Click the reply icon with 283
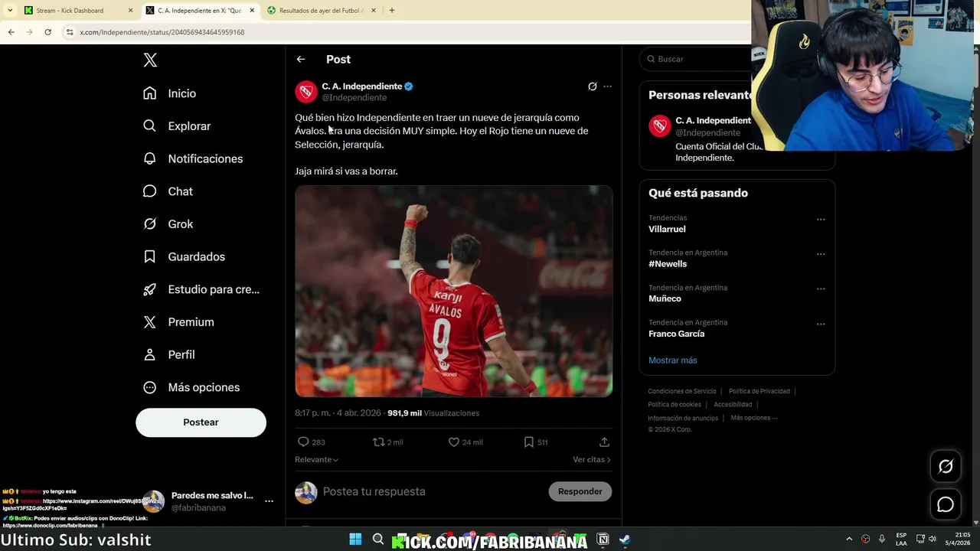The width and height of the screenshot is (980, 551). (x=303, y=442)
